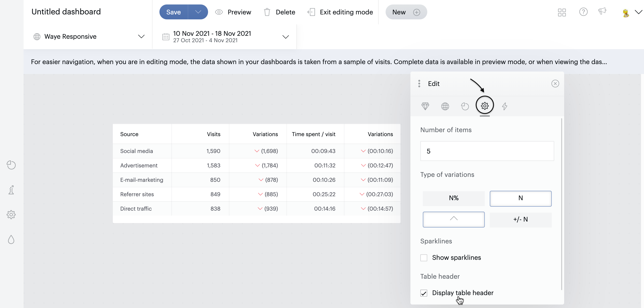Click the Number of items input field
Screen dimensions: 644x308
487,151
